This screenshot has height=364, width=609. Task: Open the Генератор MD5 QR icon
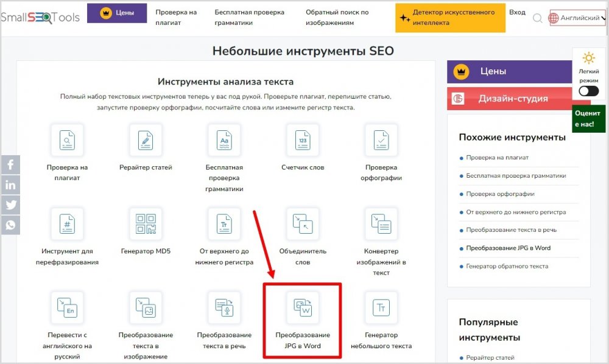(x=146, y=224)
